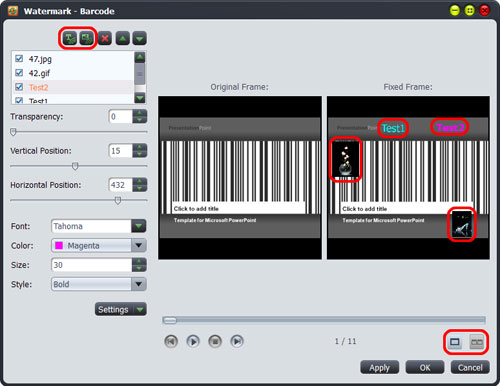Decrease the Vertical Position value
This screenshot has height=386, width=500.
(140, 154)
